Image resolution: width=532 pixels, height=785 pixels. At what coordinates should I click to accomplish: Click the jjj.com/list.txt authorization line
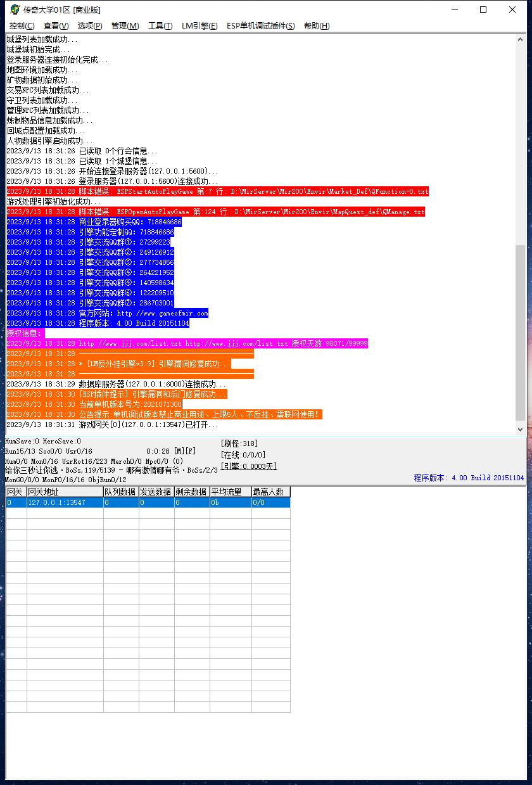(187, 343)
